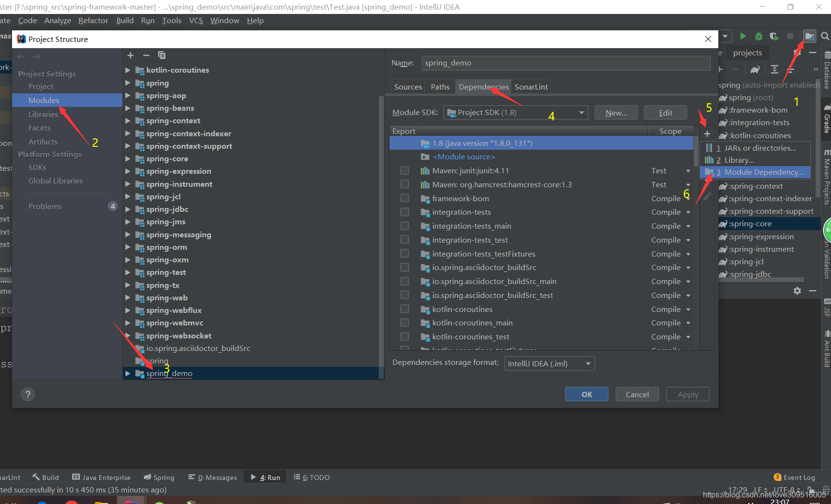Image resolution: width=831 pixels, height=504 pixels.
Task: Click the Debug bug icon
Action: (x=759, y=36)
